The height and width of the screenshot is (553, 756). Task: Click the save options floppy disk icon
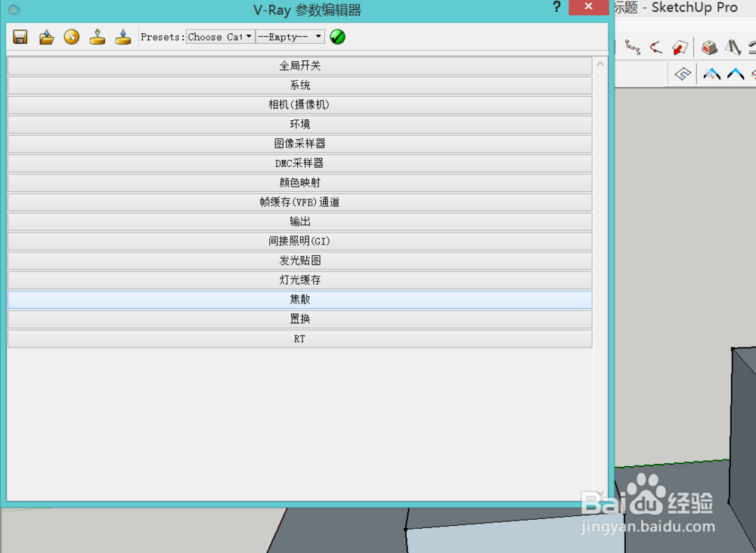coord(20,37)
